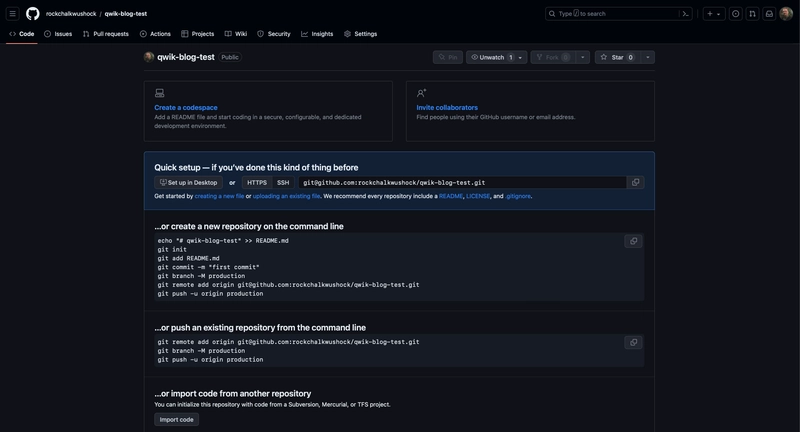
Task: Open the notifications inbox icon
Action: [769, 14]
